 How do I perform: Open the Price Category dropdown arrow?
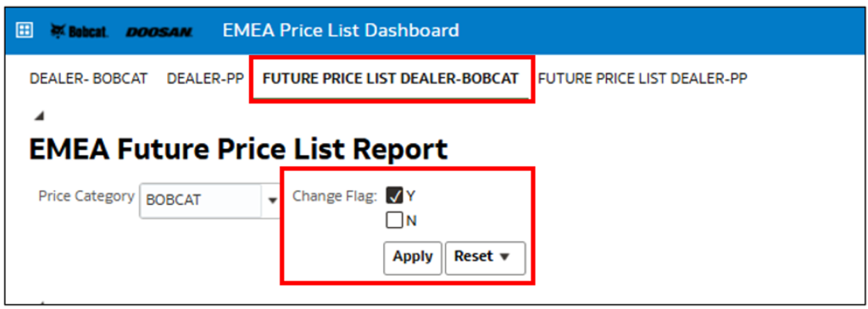pos(272,201)
